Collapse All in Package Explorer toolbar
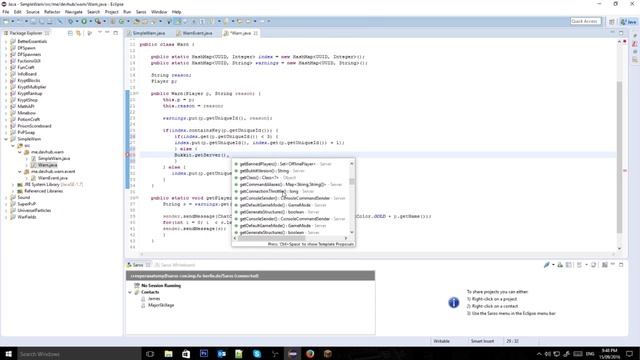This screenshot has width=640, height=360. click(x=70, y=33)
